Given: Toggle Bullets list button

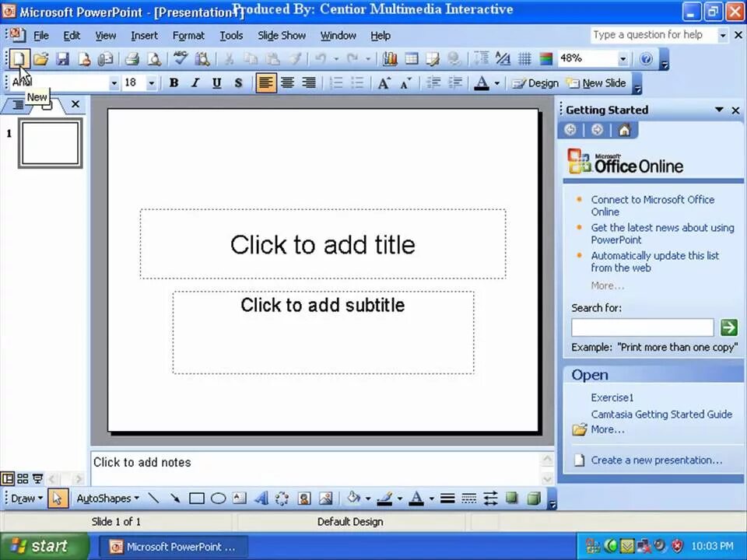Looking at the screenshot, I should coord(357,83).
